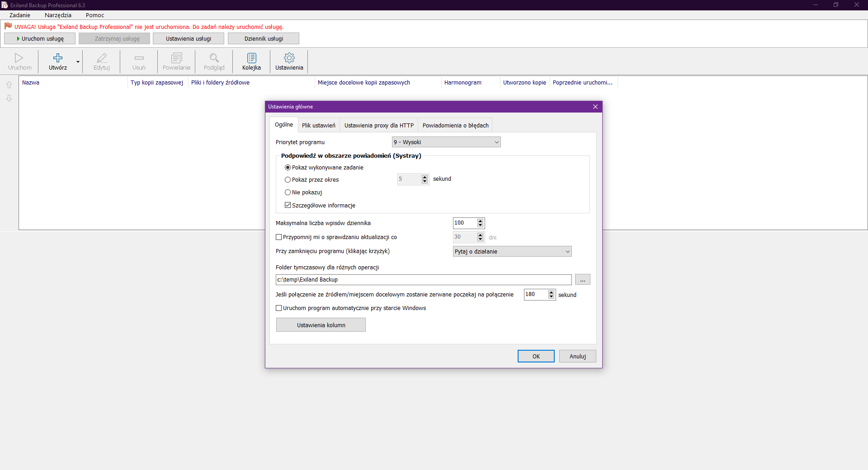Click the Harmonogram column header
The height and width of the screenshot is (470, 868).
tap(471, 83)
